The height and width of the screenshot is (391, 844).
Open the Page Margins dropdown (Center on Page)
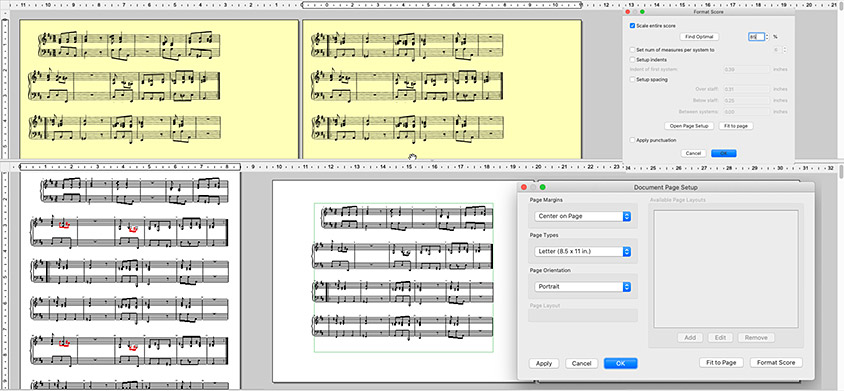click(x=582, y=216)
